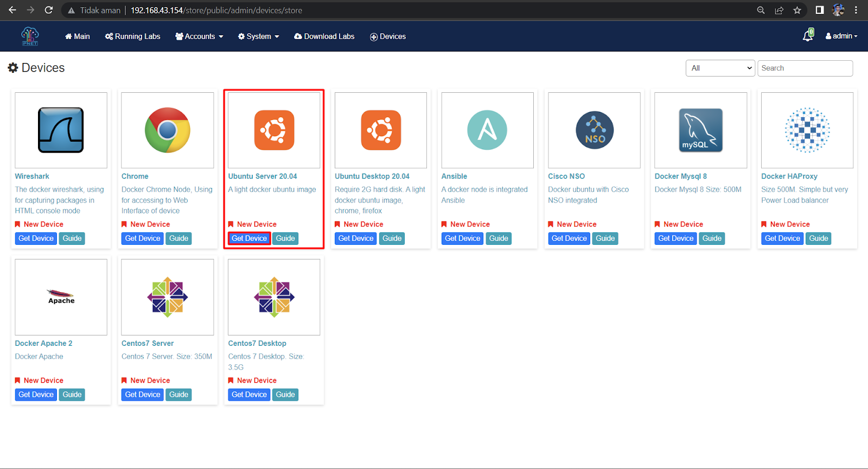Open Guide for Docker Mysql 8

click(x=712, y=238)
